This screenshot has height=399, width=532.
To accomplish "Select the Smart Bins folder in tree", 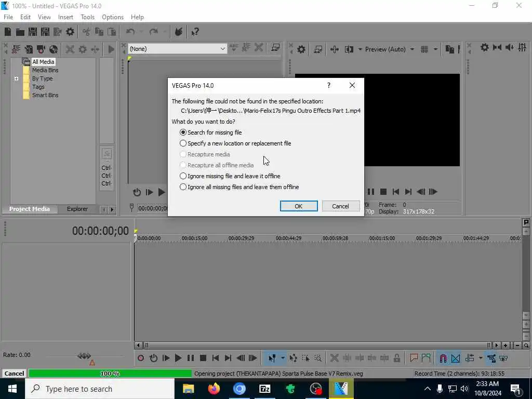I will (41, 96).
